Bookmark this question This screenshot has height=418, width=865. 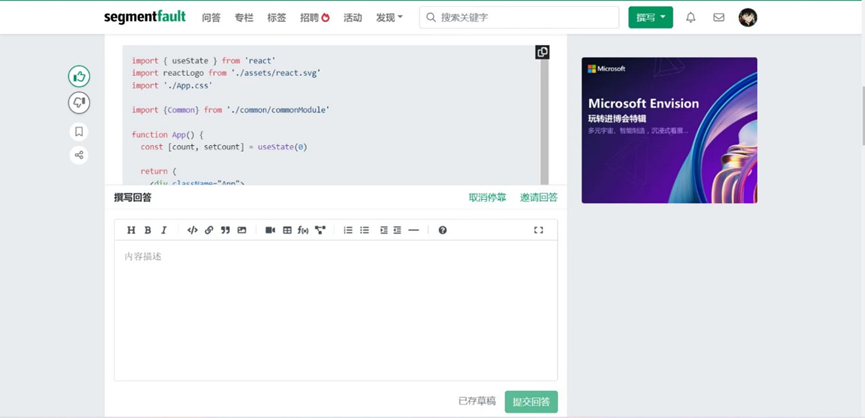click(x=79, y=132)
